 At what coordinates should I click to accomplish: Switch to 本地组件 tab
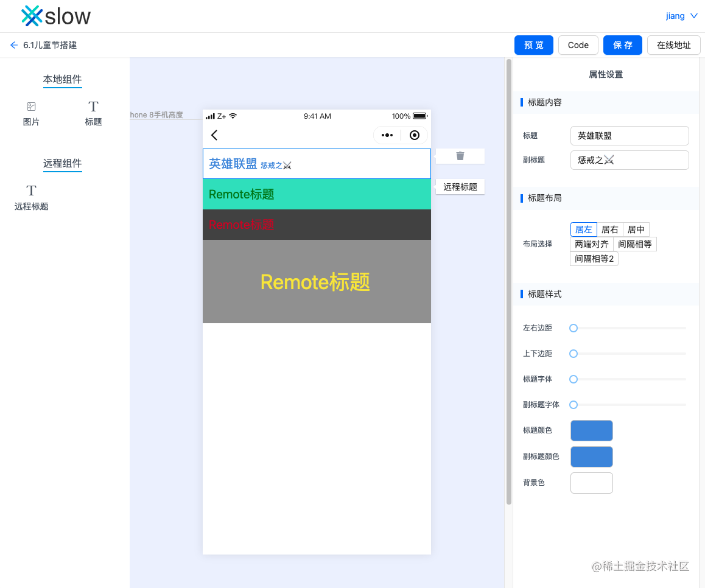pyautogui.click(x=63, y=80)
